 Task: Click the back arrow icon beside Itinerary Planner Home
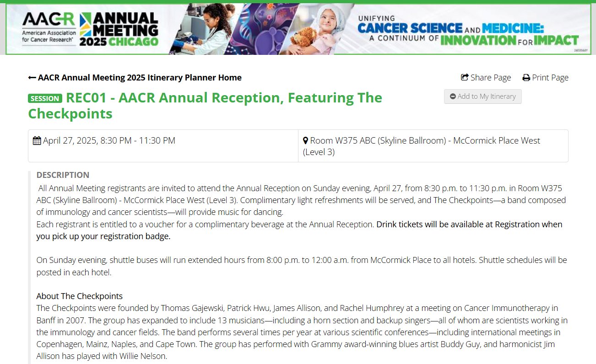coord(32,78)
